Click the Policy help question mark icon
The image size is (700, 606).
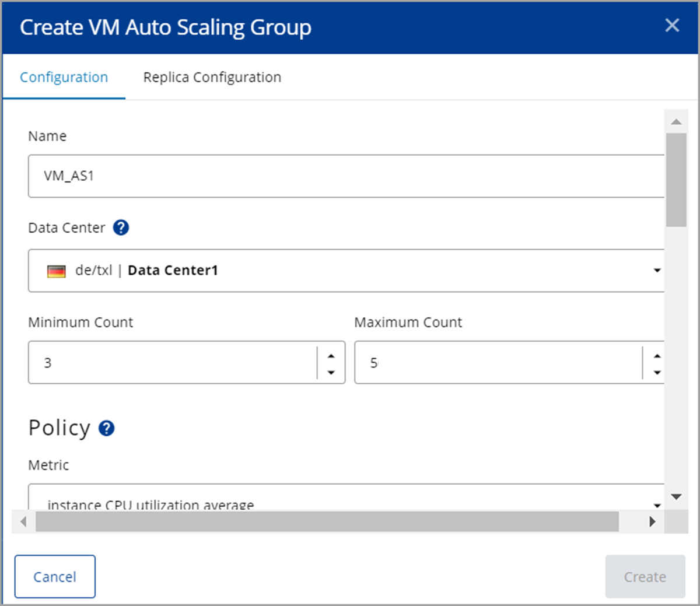pos(107,429)
